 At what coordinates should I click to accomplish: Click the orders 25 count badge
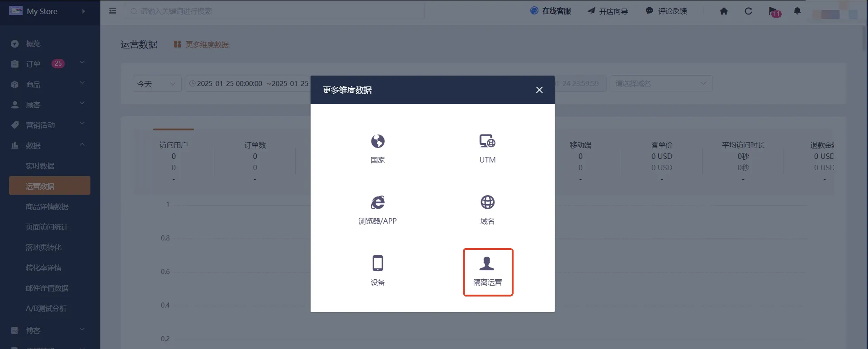tap(58, 63)
